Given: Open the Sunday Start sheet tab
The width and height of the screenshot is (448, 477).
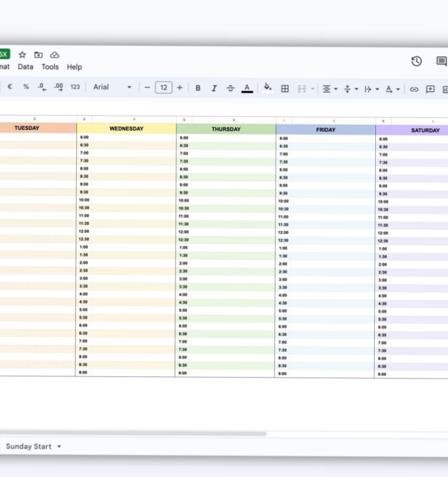Looking at the screenshot, I should pyautogui.click(x=29, y=446).
